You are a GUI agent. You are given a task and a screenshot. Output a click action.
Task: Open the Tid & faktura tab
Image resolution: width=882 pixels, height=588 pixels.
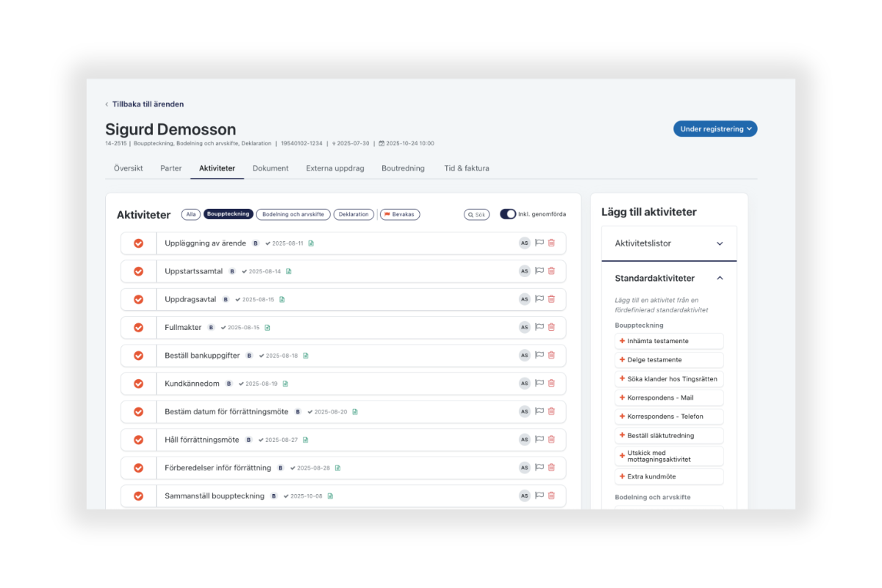click(x=466, y=168)
